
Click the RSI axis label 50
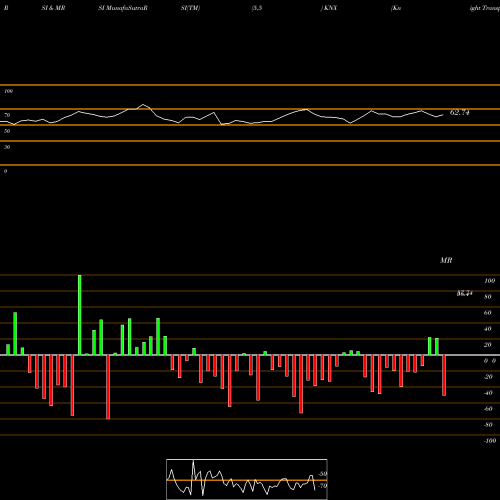pos(7,131)
